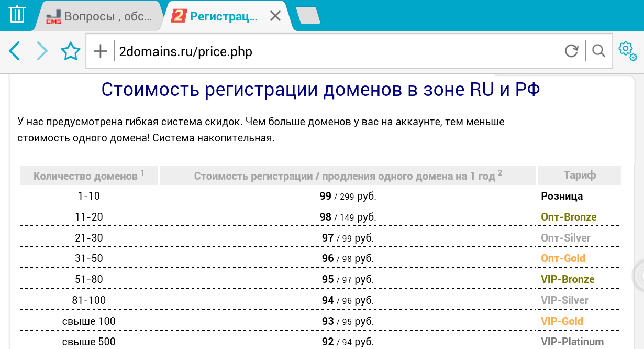Click the свыше 500 cell
The width and height of the screenshot is (644, 349).
pyautogui.click(x=89, y=342)
